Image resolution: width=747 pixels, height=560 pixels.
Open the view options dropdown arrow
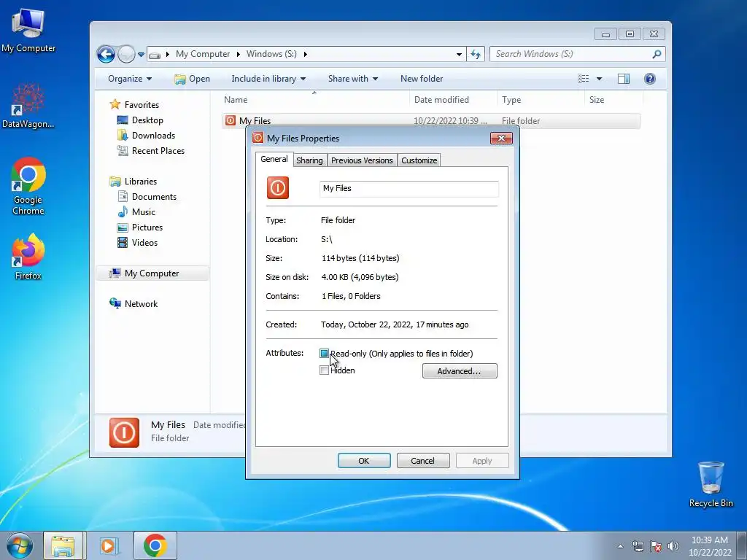[599, 79]
